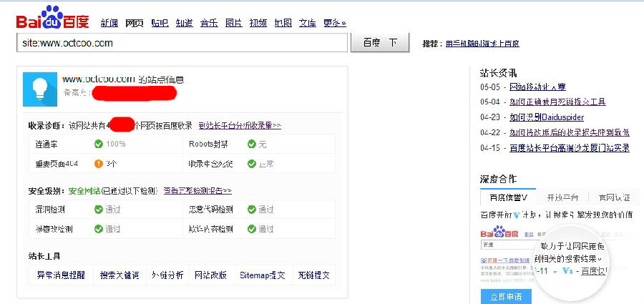Image resolution: width=644 pixels, height=304 pixels.
Task: Click the 站长资讯 section heading
Action: coord(498,73)
